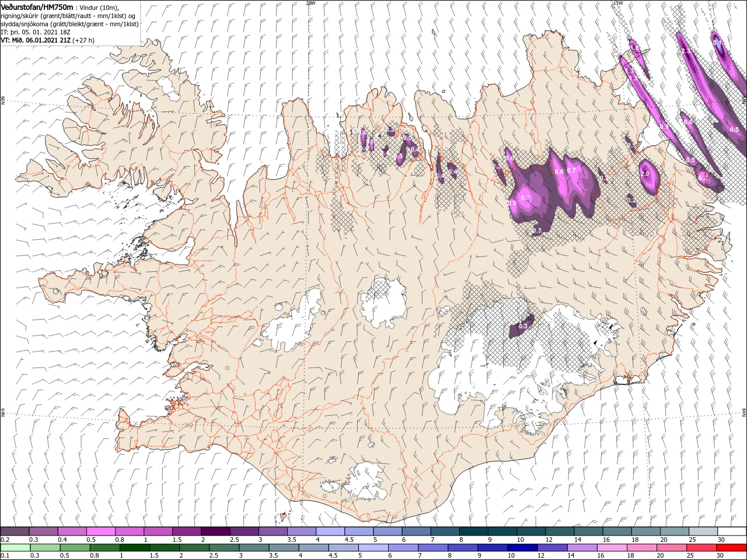Image resolution: width=747 pixels, height=560 pixels.
Task: Click the '20W' longitude label on the map
Action: pyautogui.click(x=310, y=3)
